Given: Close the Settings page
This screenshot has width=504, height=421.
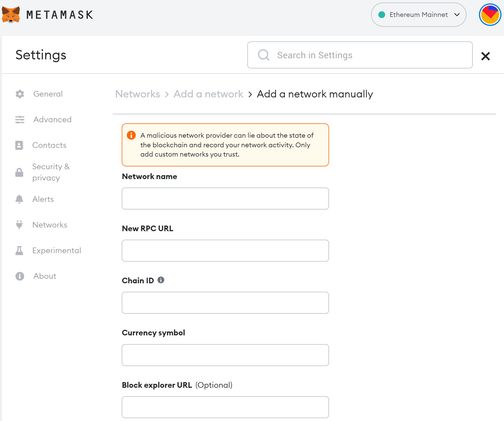Looking at the screenshot, I should tap(485, 56).
